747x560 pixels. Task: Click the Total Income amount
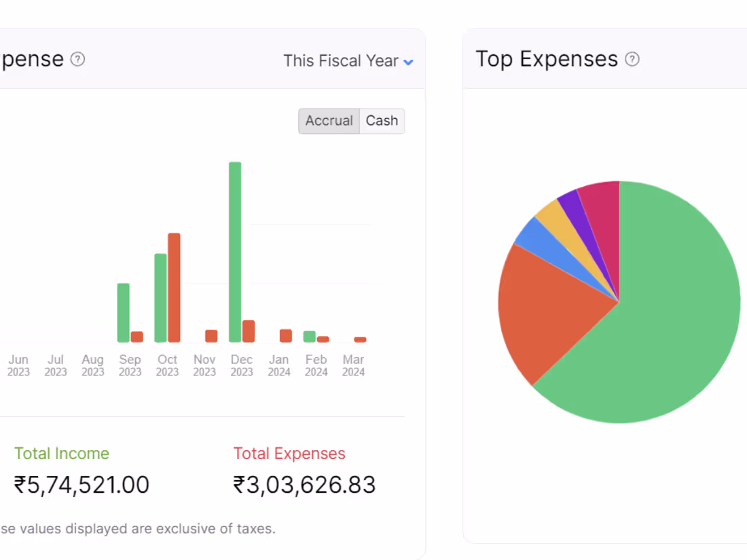[x=81, y=484]
